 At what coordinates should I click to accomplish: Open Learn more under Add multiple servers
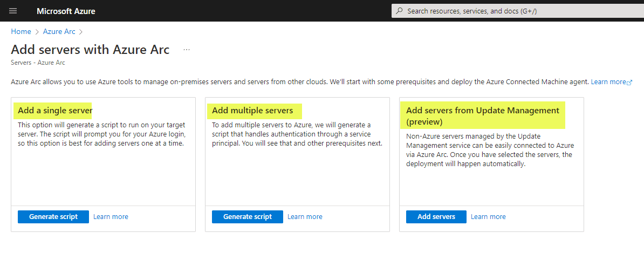pyautogui.click(x=305, y=216)
